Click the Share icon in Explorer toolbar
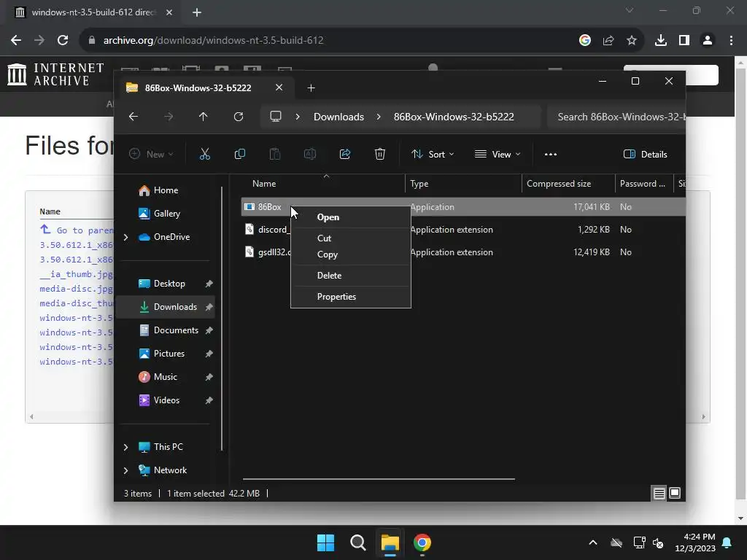 pos(345,155)
